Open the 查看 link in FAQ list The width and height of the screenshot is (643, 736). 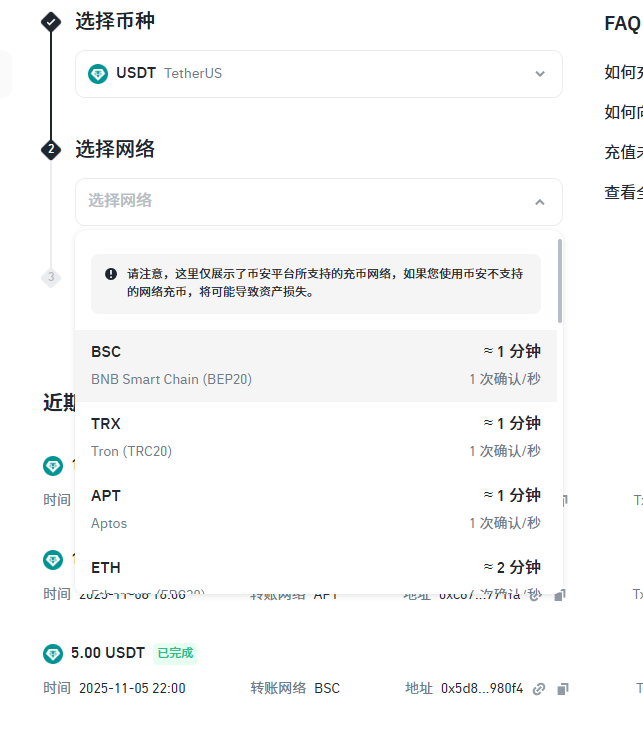click(622, 192)
